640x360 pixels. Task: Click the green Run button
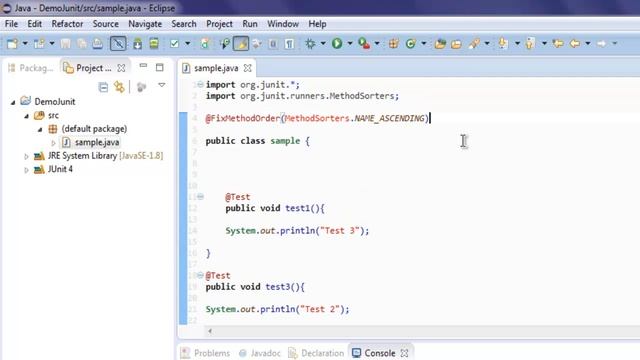pyautogui.click(x=337, y=43)
